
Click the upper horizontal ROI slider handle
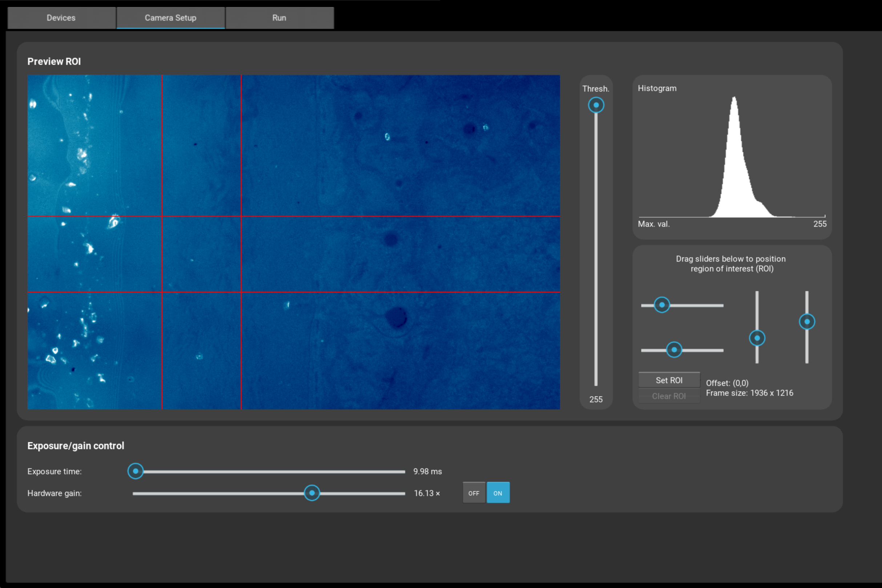click(662, 305)
